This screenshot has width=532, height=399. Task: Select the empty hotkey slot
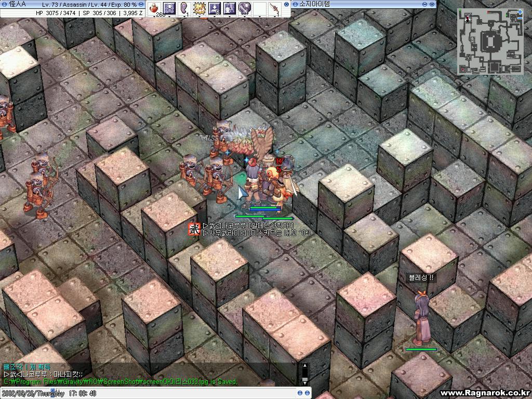coord(259,8)
